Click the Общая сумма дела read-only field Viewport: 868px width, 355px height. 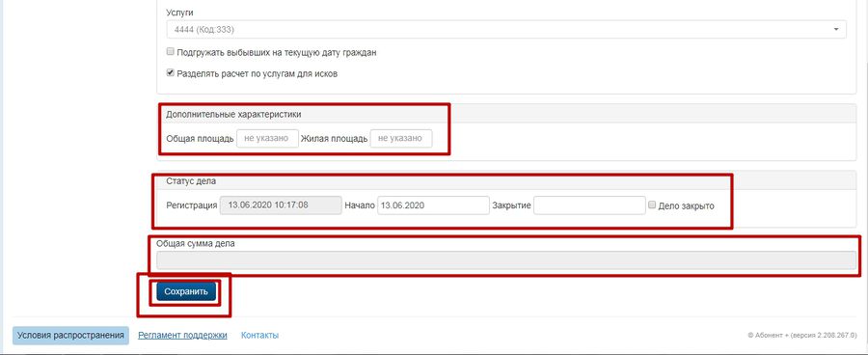click(x=506, y=260)
